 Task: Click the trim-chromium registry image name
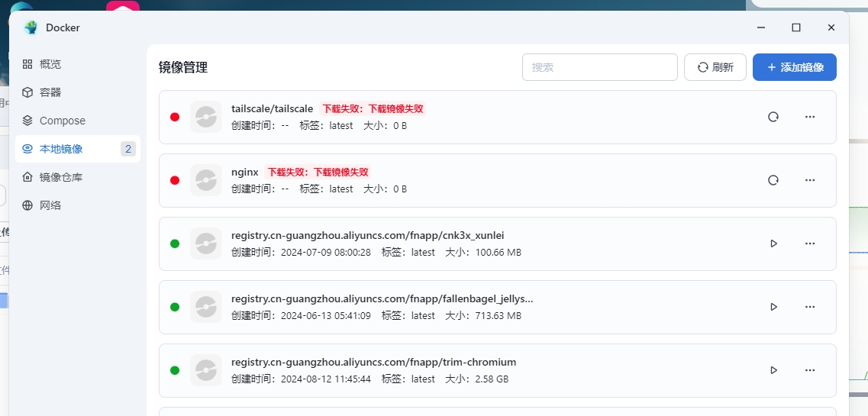373,363
